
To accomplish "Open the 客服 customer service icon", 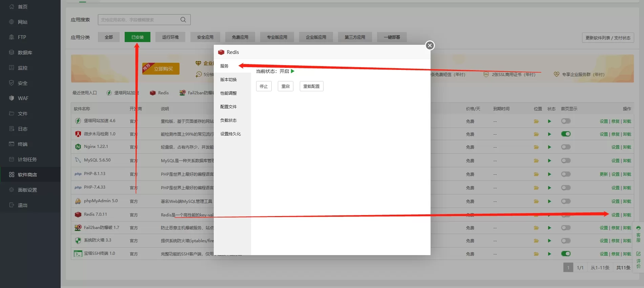I will point(638,234).
